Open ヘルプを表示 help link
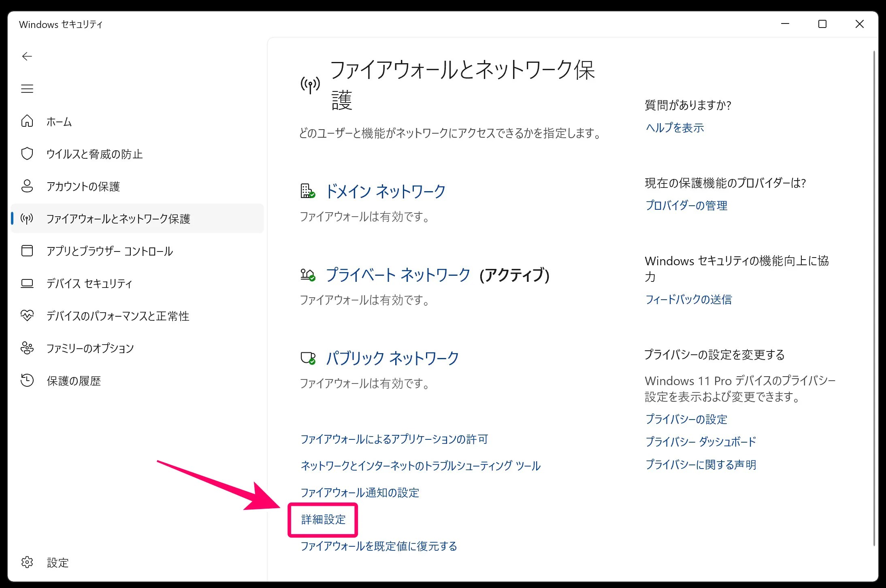This screenshot has height=588, width=886. point(675,128)
